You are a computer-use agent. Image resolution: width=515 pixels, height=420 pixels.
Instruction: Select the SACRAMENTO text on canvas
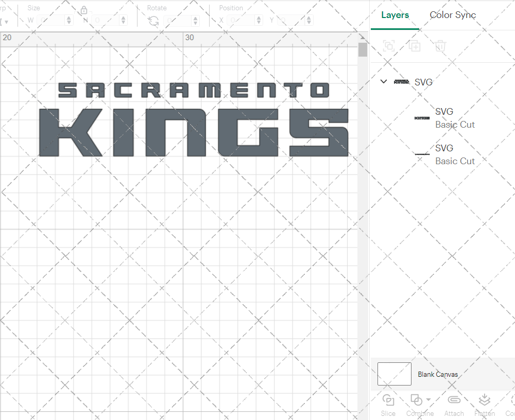coord(194,90)
